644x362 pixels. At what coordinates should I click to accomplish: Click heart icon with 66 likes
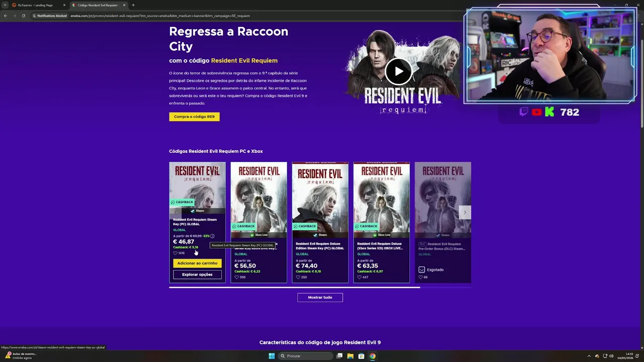(x=421, y=277)
